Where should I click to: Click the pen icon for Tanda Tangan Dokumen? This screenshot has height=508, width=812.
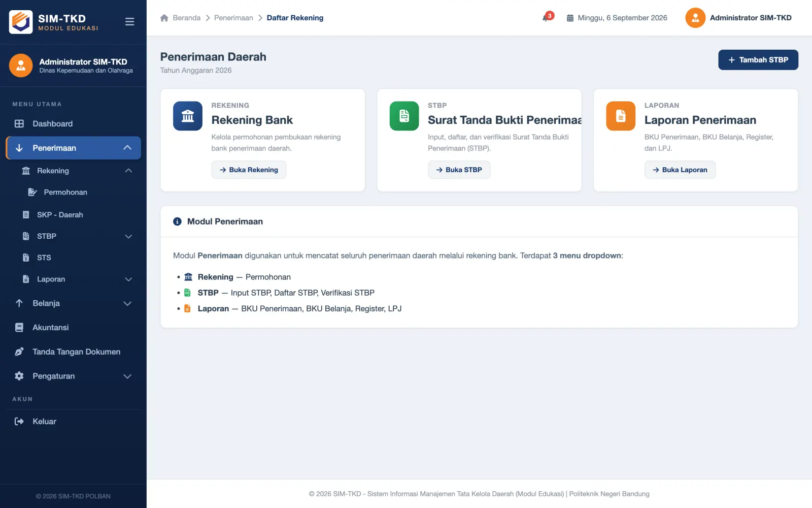click(19, 352)
